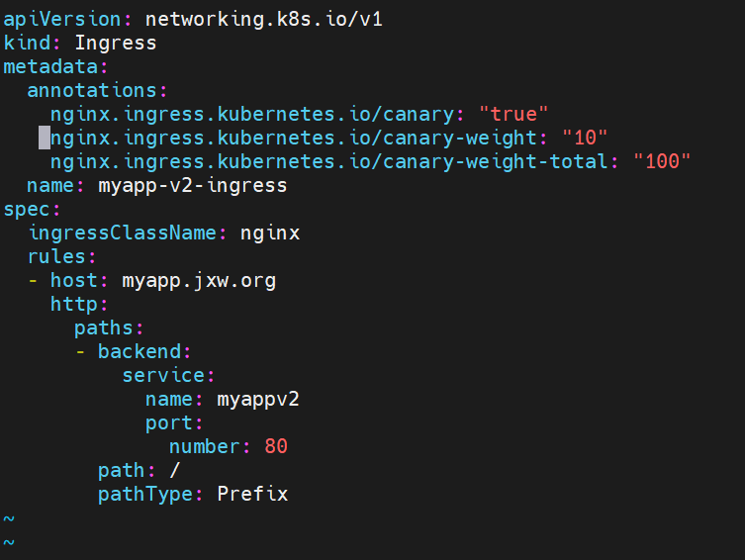Click the spec key

[27, 210]
